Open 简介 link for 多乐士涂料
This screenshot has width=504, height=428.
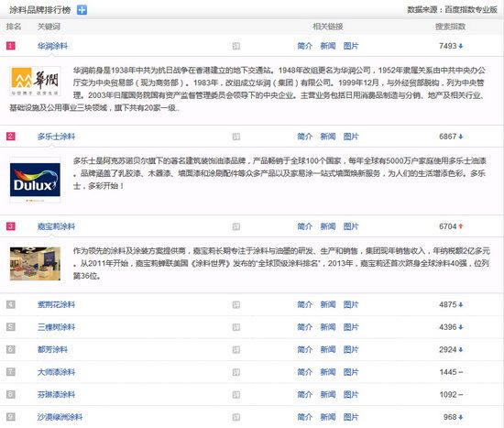pyautogui.click(x=305, y=137)
